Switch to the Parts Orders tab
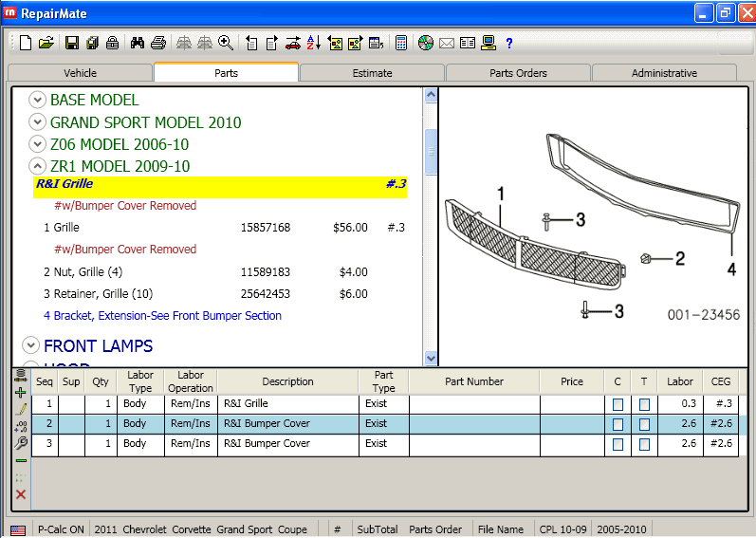This screenshot has height=538, width=756. pyautogui.click(x=518, y=73)
